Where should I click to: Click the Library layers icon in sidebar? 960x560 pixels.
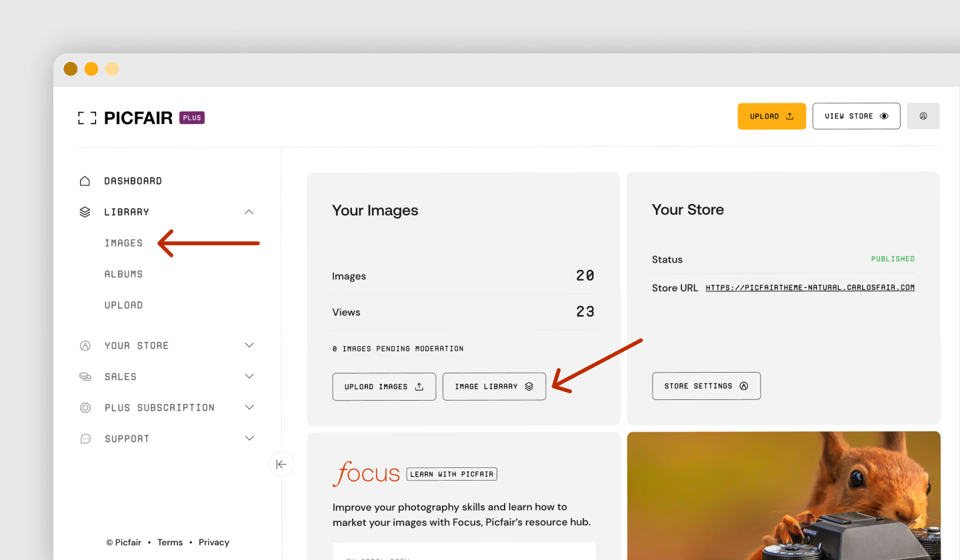(85, 212)
